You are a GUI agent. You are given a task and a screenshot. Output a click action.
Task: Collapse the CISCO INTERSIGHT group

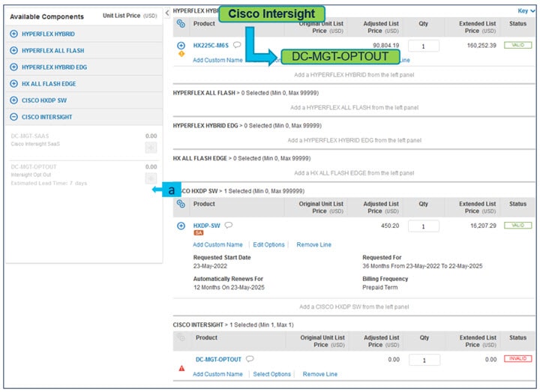(x=14, y=117)
